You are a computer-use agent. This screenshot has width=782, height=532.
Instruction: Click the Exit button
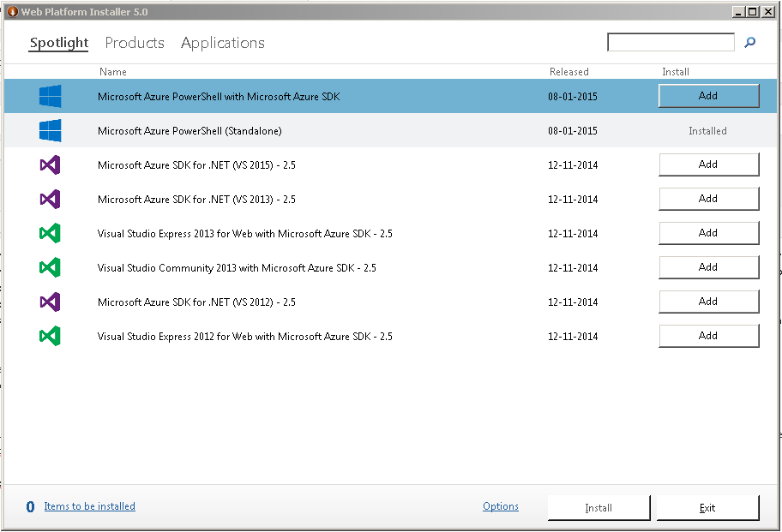click(x=708, y=508)
